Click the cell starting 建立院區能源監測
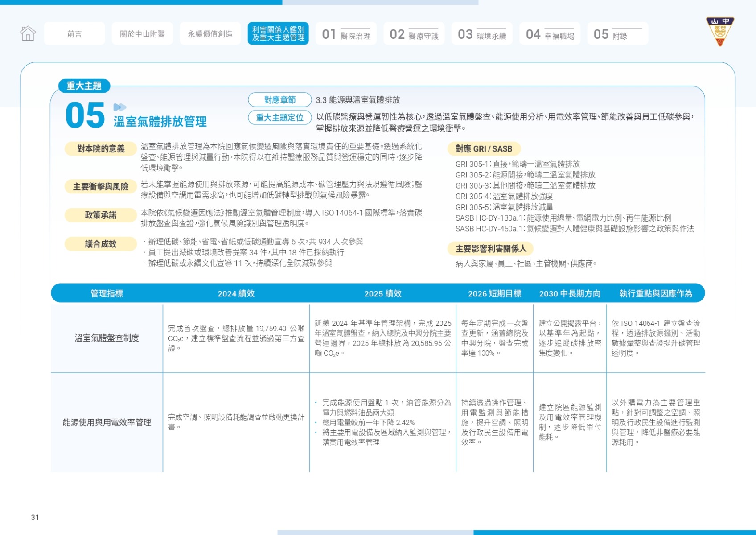 tap(570, 422)
